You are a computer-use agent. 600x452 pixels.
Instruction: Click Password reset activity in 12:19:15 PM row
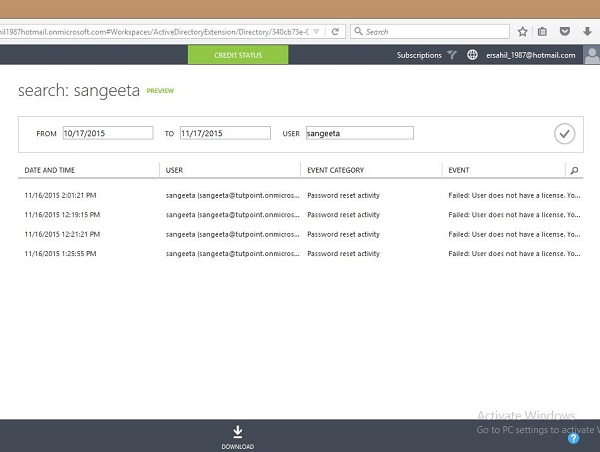343,215
